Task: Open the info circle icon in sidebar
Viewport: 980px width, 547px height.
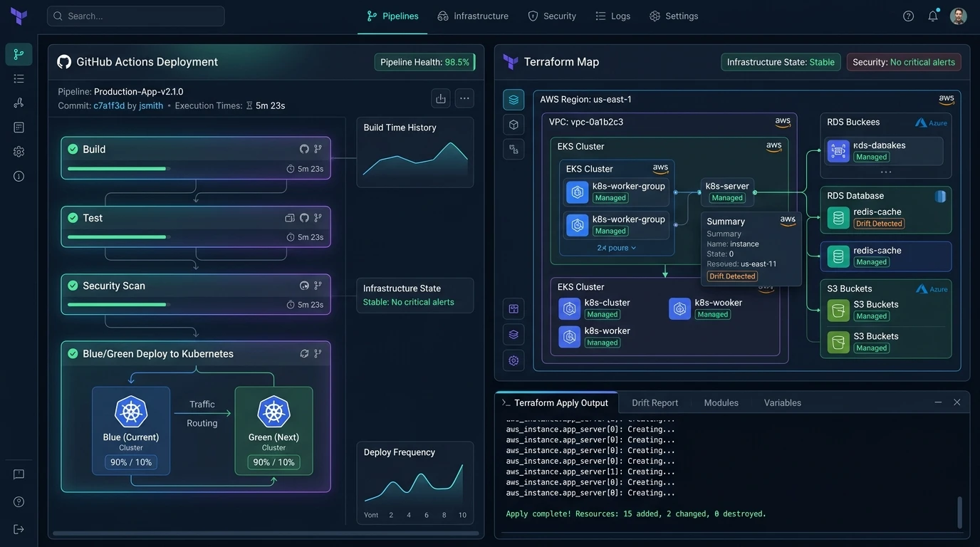Action: (x=19, y=176)
